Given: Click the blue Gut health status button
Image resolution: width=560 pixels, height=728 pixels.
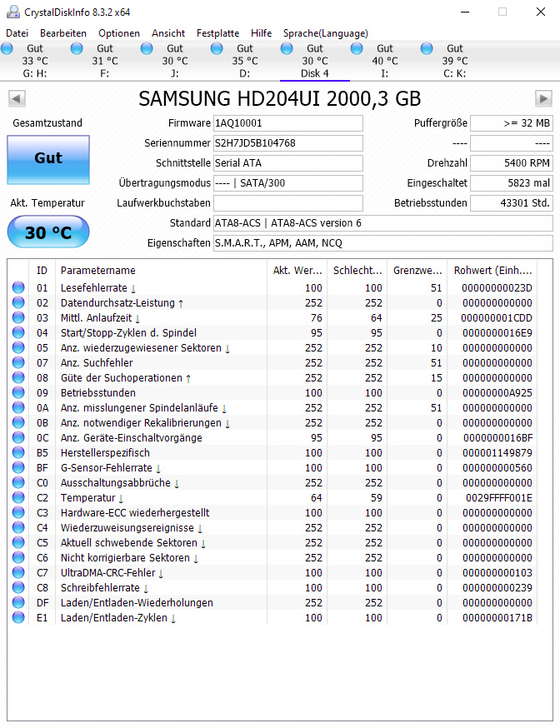Looking at the screenshot, I should [48, 160].
